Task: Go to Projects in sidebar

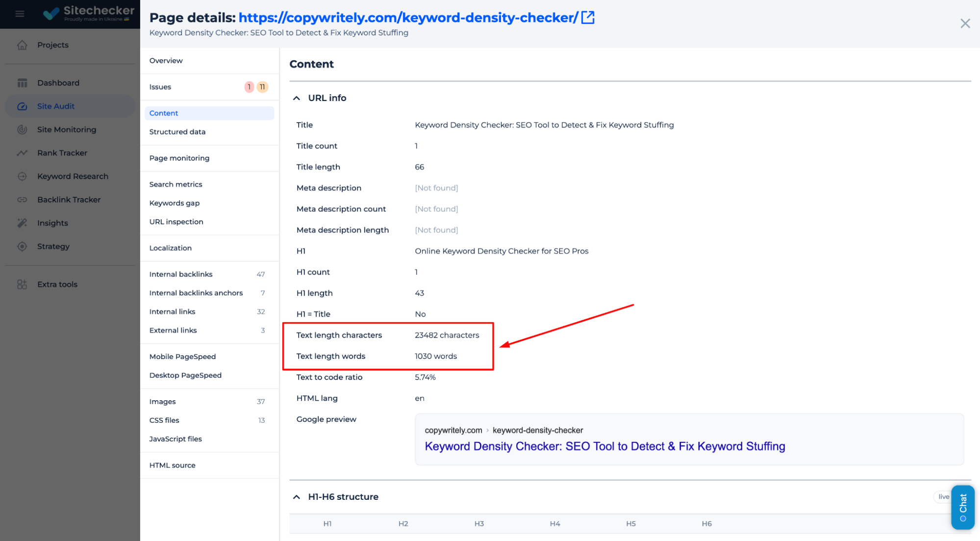Action: tap(53, 45)
